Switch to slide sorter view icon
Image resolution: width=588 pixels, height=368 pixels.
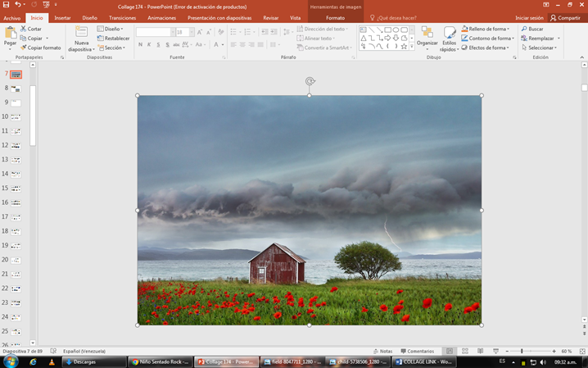[465, 351]
